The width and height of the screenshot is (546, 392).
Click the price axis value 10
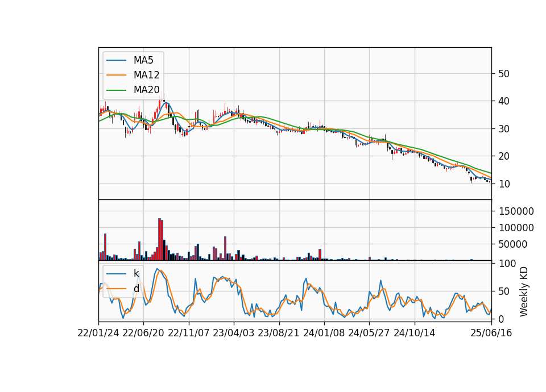504,184
